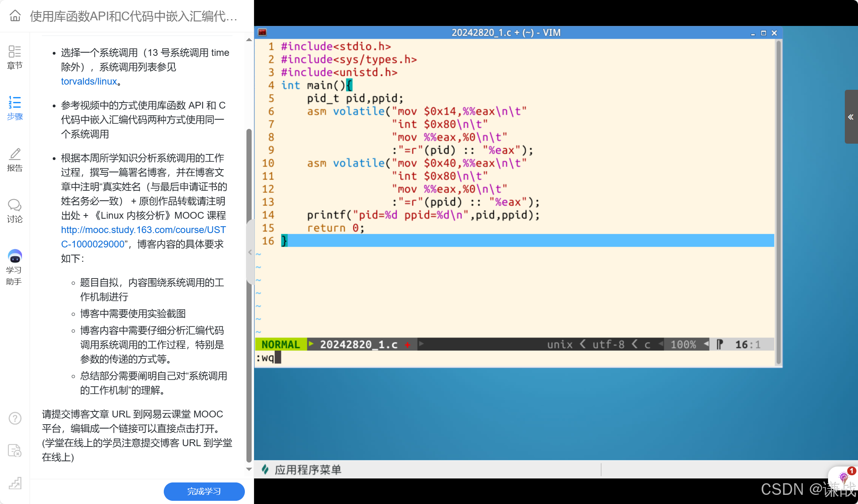Image resolution: width=858 pixels, height=504 pixels.
Task: Click the question-mark help icon
Action: [15, 418]
